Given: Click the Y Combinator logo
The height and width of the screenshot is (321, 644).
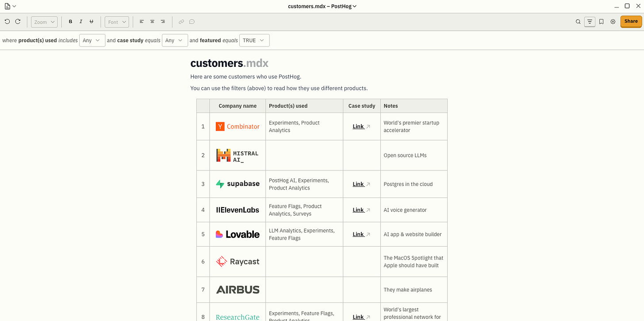Looking at the screenshot, I should click(x=238, y=127).
